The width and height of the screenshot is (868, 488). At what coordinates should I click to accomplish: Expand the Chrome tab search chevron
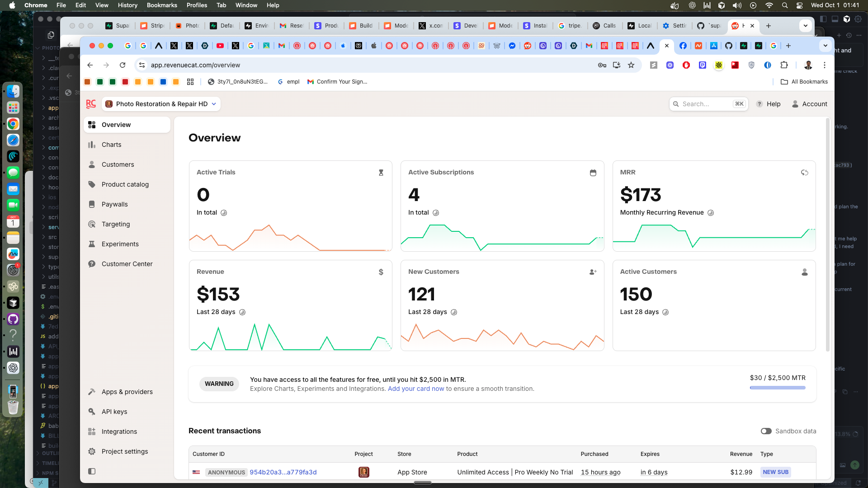825,46
